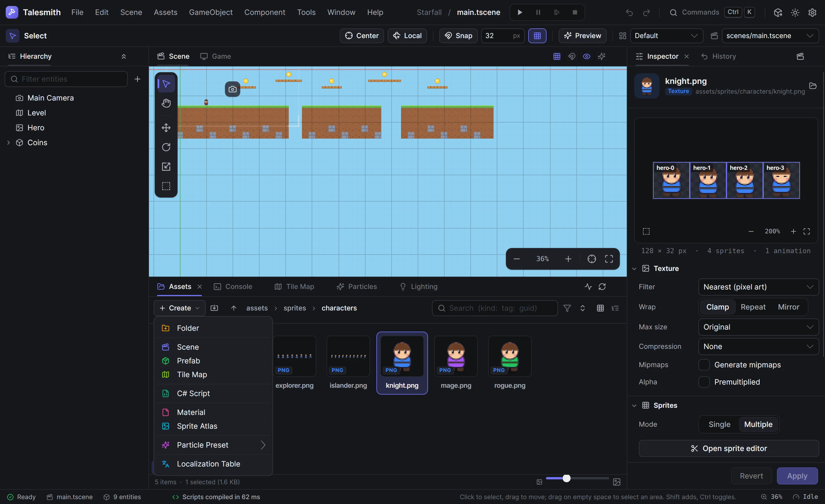The image size is (825, 504).
Task: Enable Premultiplied alpha checkbox
Action: [x=704, y=382]
